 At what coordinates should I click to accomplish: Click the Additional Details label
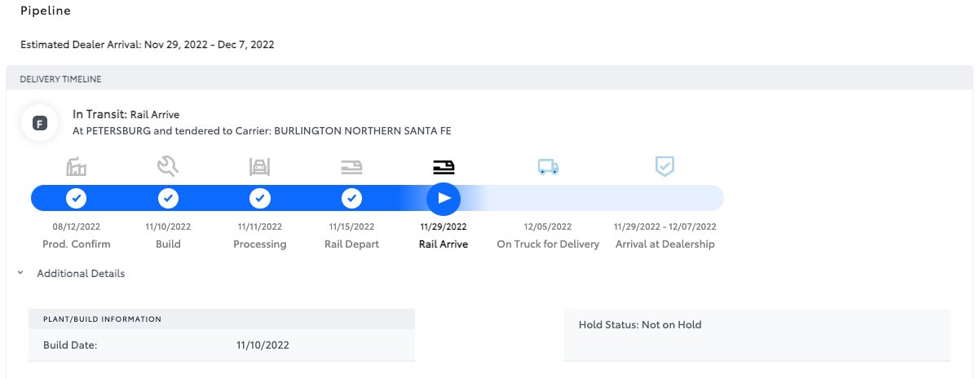pyautogui.click(x=81, y=274)
